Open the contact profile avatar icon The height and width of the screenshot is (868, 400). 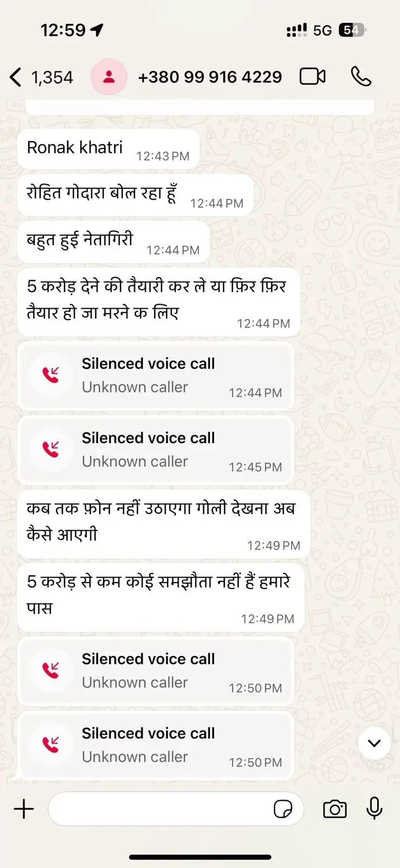109,76
